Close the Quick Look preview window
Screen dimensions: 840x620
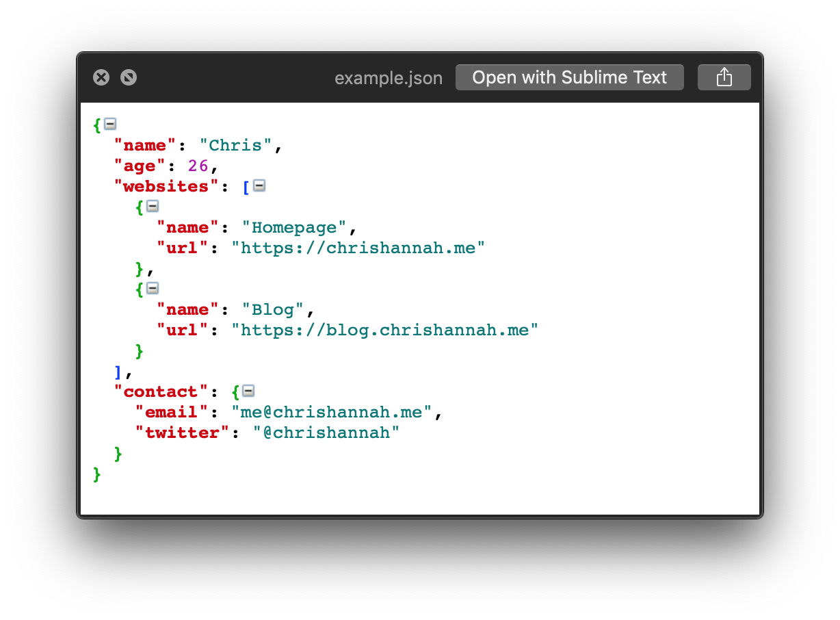(x=101, y=77)
